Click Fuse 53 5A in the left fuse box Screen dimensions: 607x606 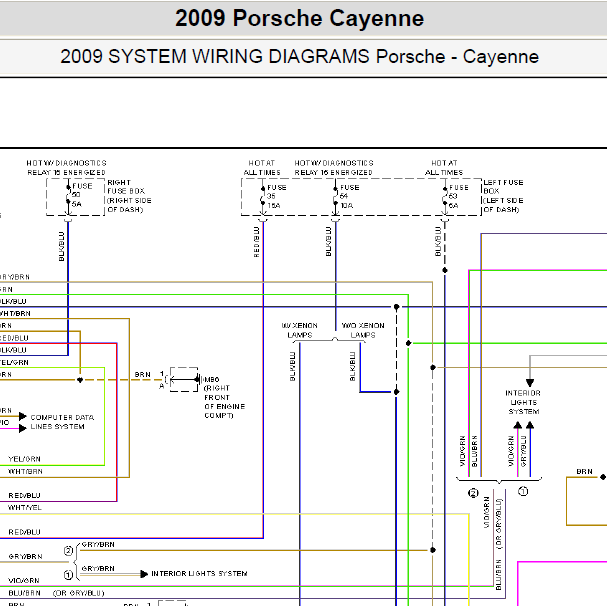pyautogui.click(x=455, y=196)
